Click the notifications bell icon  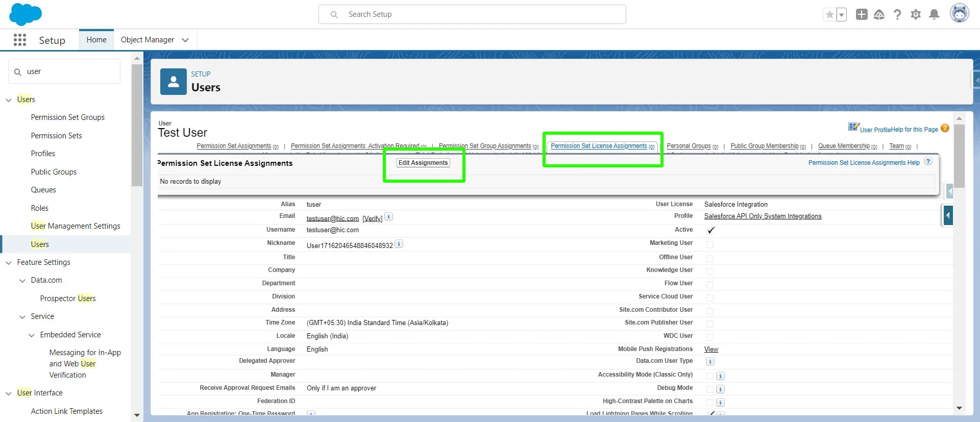tap(934, 14)
